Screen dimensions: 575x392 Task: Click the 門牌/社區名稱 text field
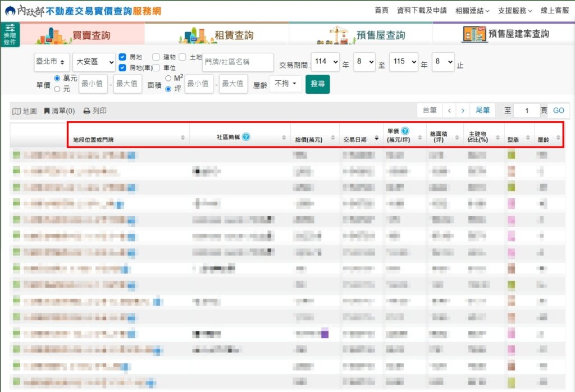point(238,62)
